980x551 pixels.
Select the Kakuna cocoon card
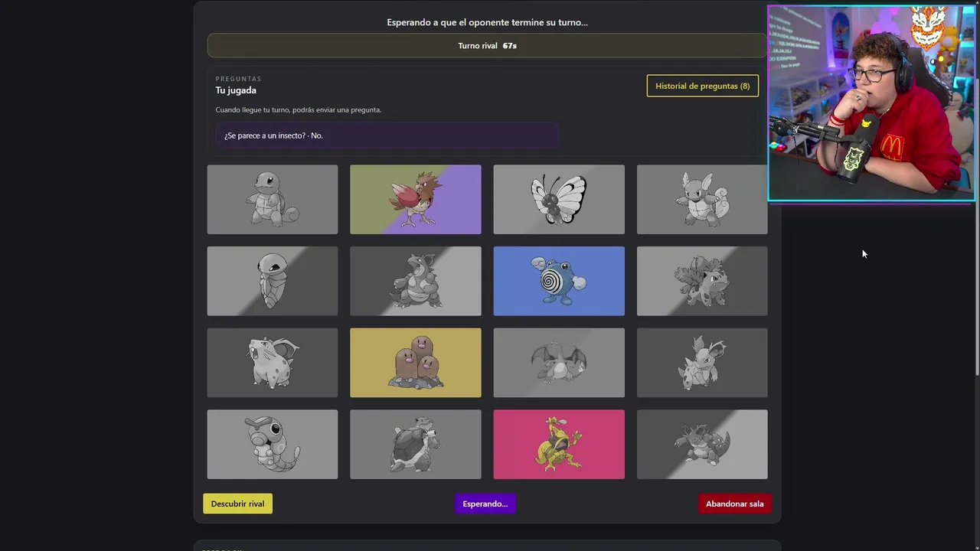tap(272, 281)
